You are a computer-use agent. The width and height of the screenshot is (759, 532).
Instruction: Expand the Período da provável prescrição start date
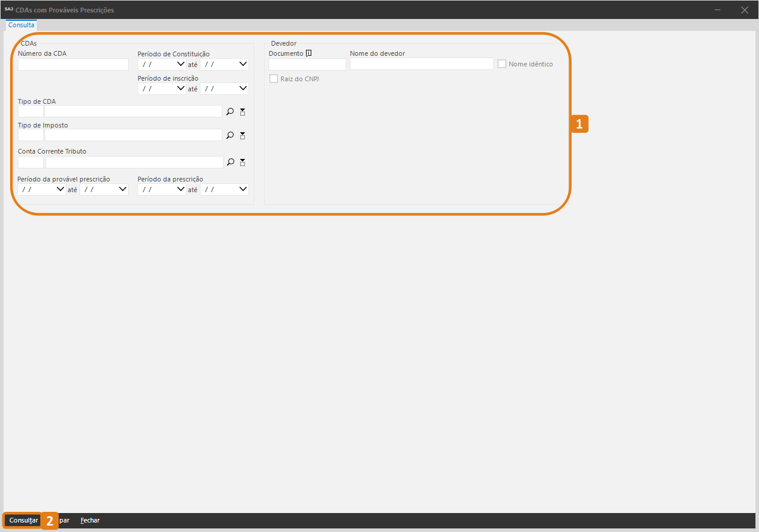coord(60,189)
